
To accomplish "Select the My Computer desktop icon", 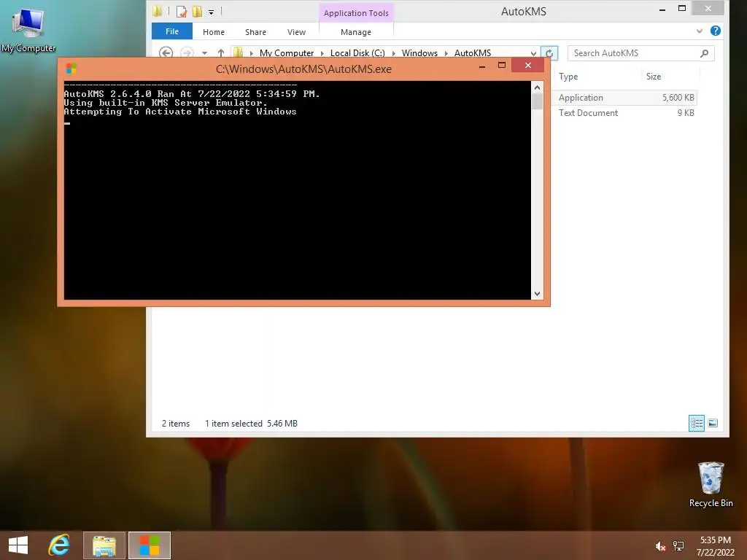I will point(28,31).
